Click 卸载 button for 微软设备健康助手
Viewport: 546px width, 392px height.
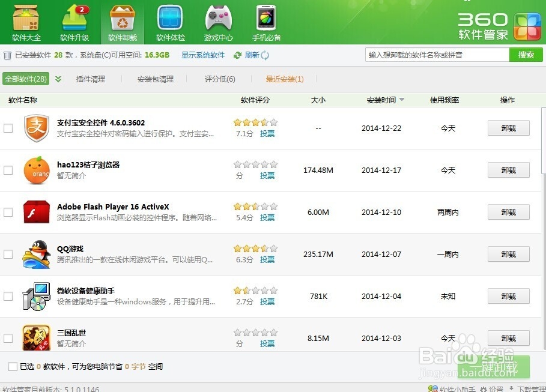tap(508, 297)
